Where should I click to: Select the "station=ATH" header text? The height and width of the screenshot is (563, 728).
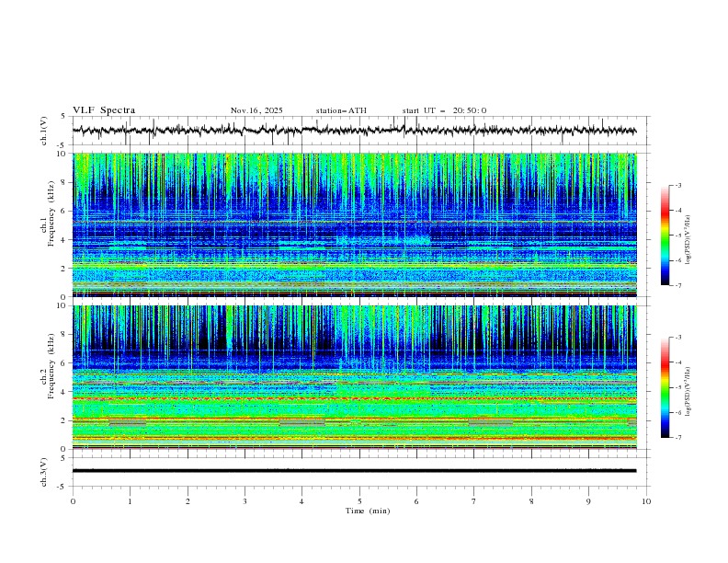pyautogui.click(x=341, y=110)
